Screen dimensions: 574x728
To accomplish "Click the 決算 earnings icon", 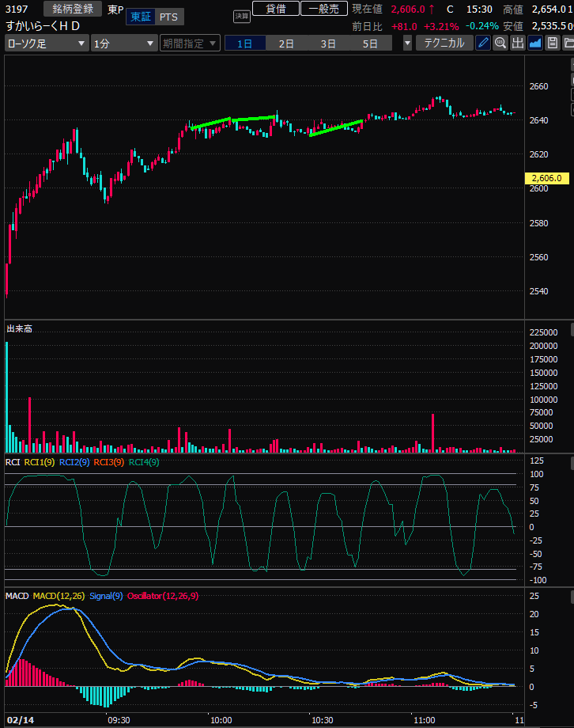I will pyautogui.click(x=240, y=17).
